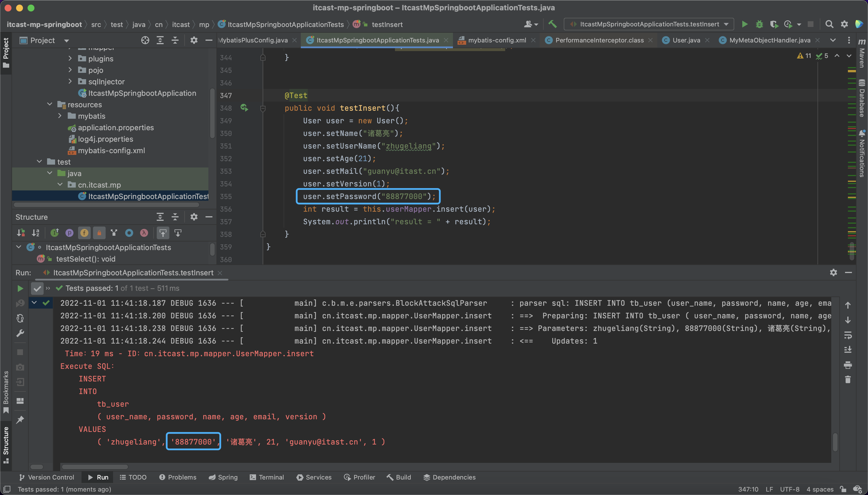Open the User.java editor tab
This screenshot has height=495, width=868.
point(686,40)
